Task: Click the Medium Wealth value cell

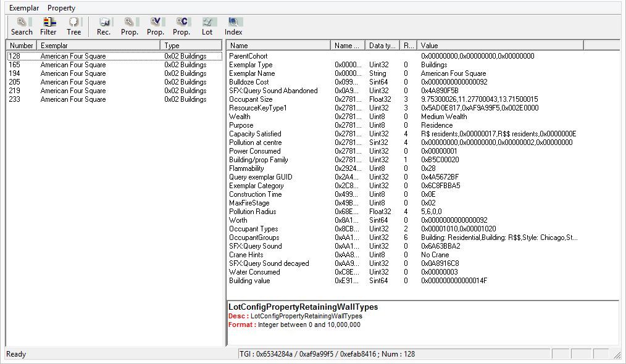Action: (x=443, y=117)
